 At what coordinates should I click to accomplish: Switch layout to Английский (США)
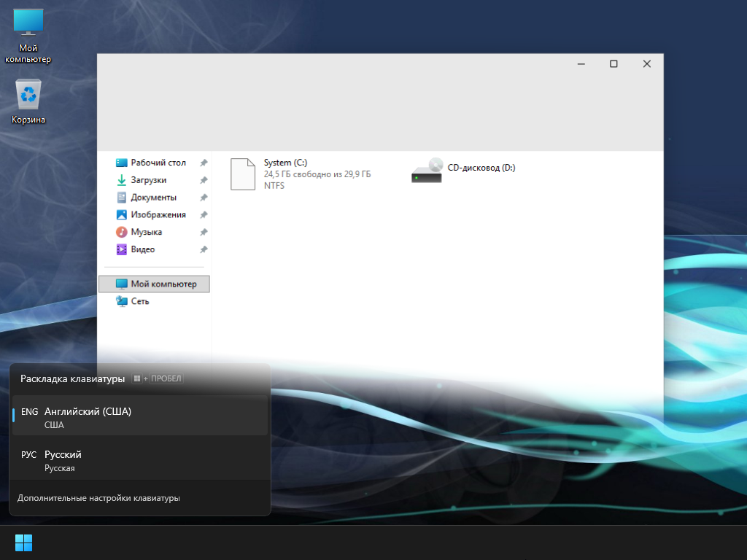pos(140,415)
